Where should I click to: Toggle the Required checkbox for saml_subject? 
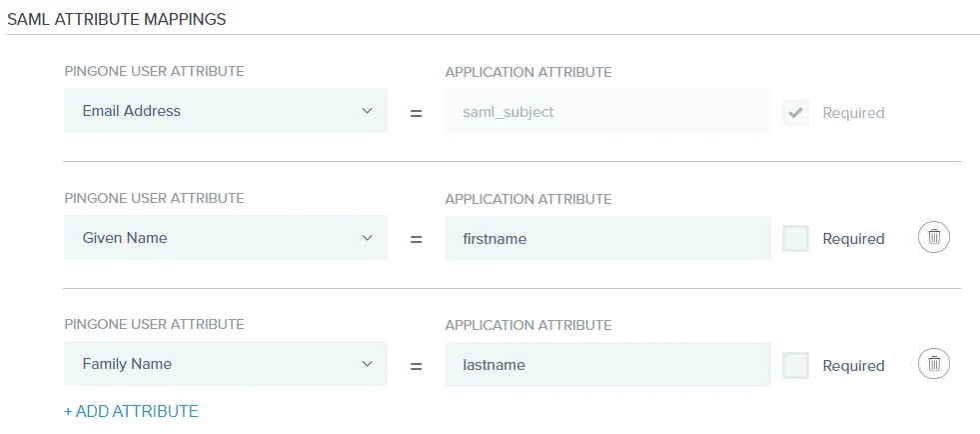tap(795, 113)
